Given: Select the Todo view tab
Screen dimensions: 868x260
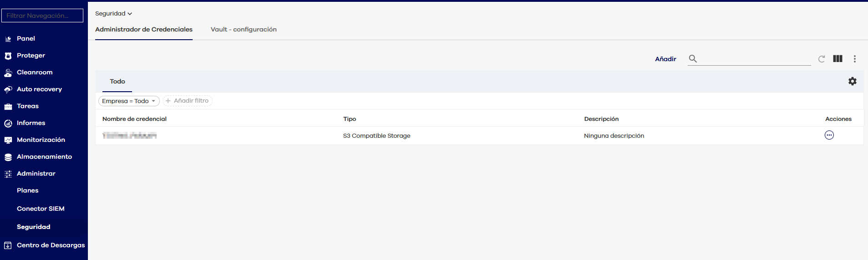Looking at the screenshot, I should pyautogui.click(x=117, y=82).
